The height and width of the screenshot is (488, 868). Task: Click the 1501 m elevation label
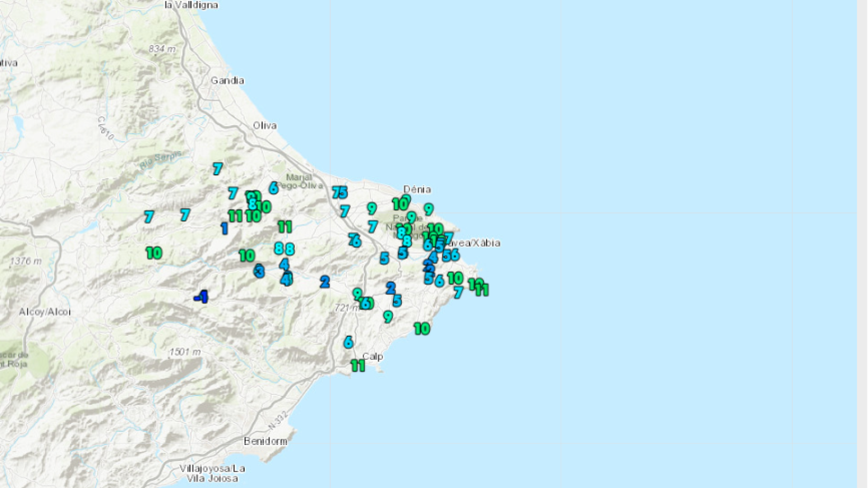click(185, 352)
